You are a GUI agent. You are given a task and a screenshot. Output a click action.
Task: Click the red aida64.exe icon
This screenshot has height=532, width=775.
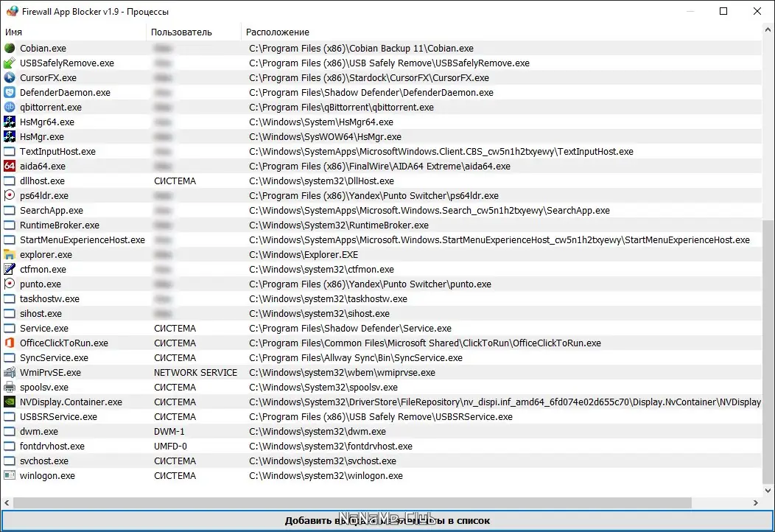[10, 166]
